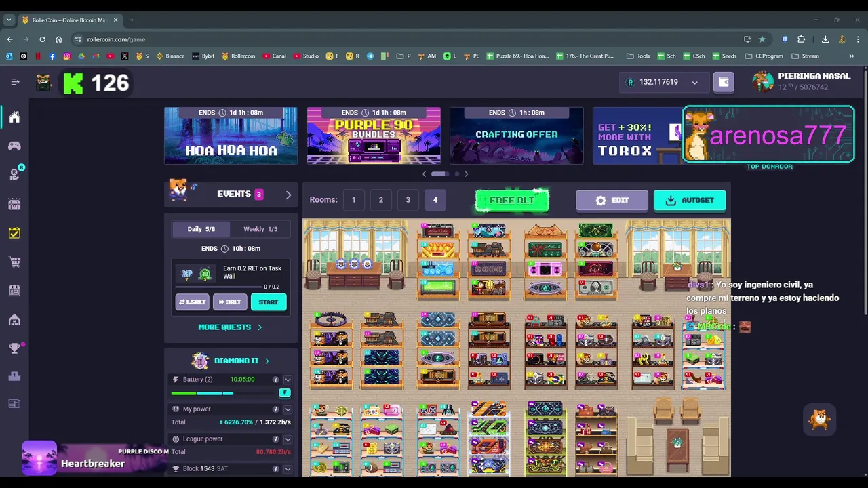Open the yellow checklist tasks icon in sidebar
Screen dimensions: 868x488
tap(14, 232)
